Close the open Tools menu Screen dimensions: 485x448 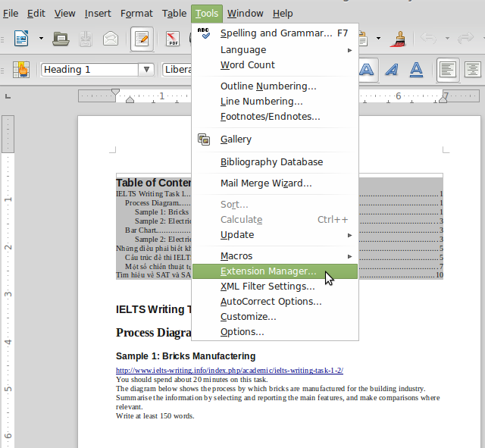(207, 14)
